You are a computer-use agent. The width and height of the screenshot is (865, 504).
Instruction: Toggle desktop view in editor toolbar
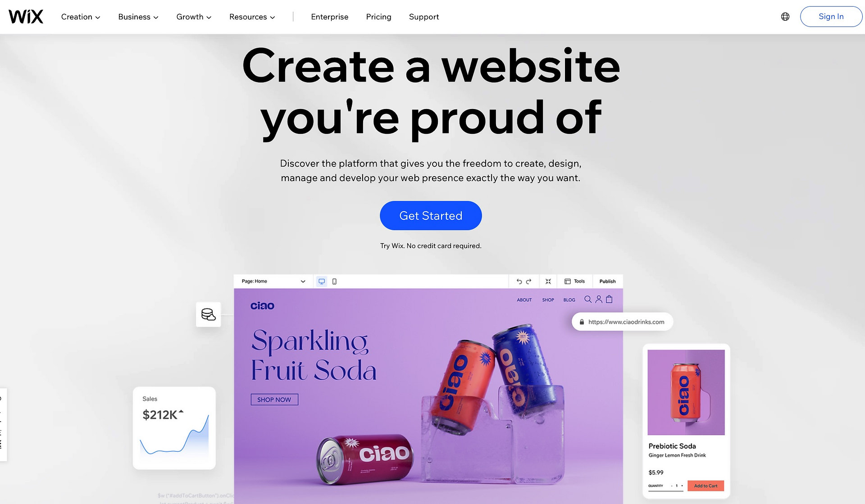(x=322, y=281)
